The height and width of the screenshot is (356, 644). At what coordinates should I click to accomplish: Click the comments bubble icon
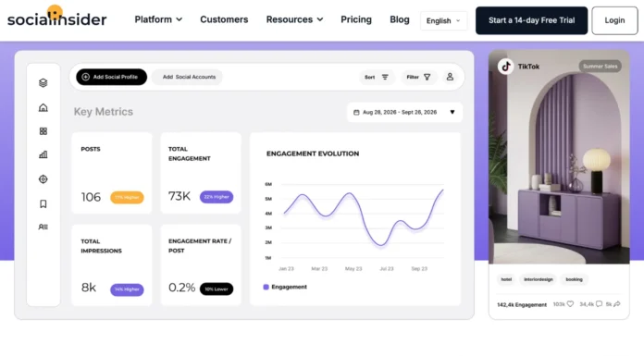[x=600, y=304]
